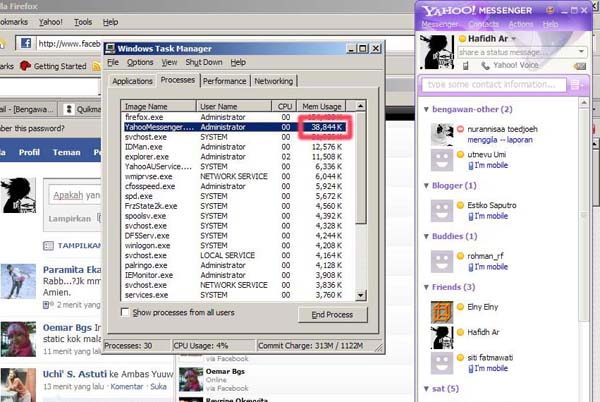Image resolution: width=600 pixels, height=402 pixels.
Task: Click the keyboard icon at right of Yahoo! Voice
Action: pos(580,66)
